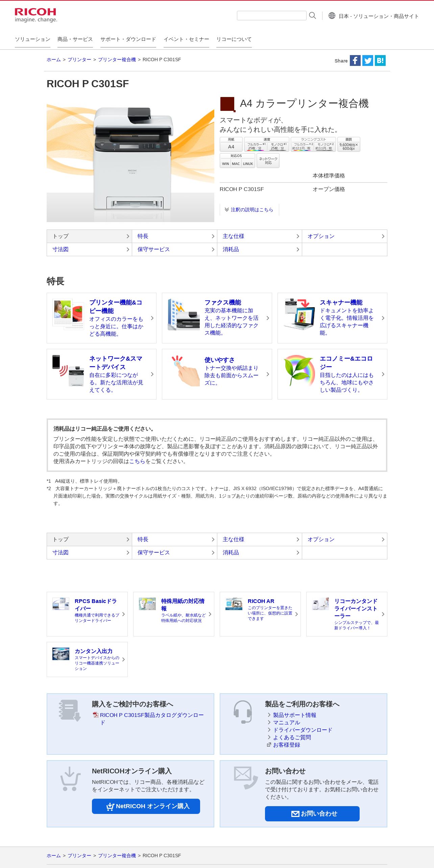The image size is (434, 868).
Task: Open 商品・サービス menu
Action: [75, 39]
